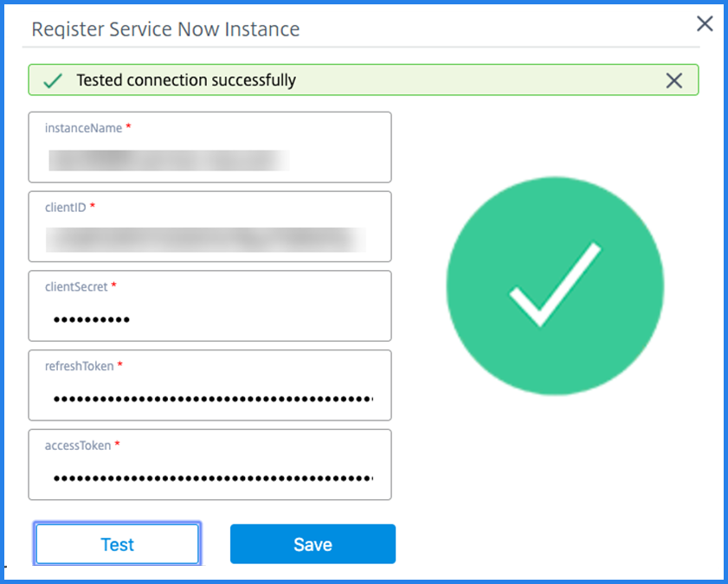Dismiss the Tested connection successfully banner
The width and height of the screenshot is (728, 584).
673,80
